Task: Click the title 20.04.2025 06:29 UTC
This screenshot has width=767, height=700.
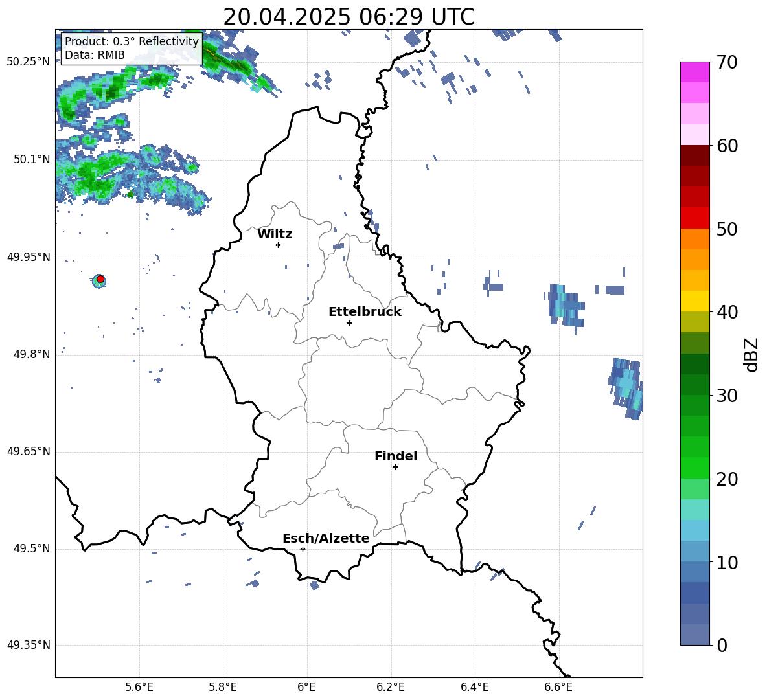Action: (349, 17)
